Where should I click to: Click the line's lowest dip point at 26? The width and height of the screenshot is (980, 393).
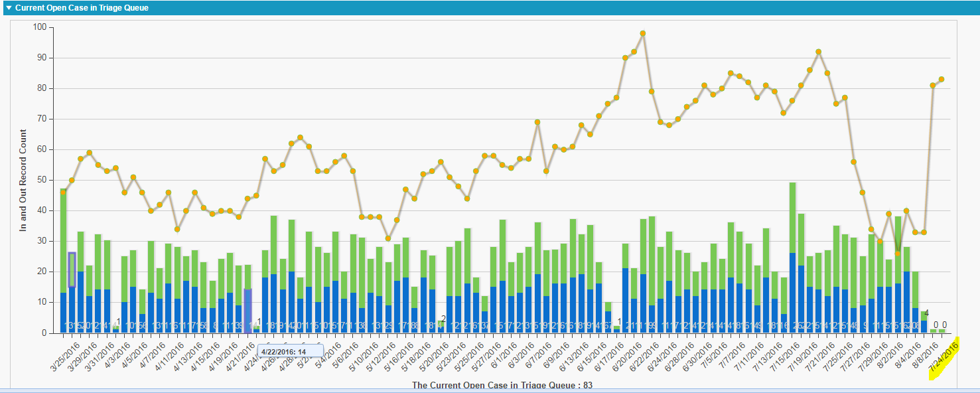click(x=898, y=254)
